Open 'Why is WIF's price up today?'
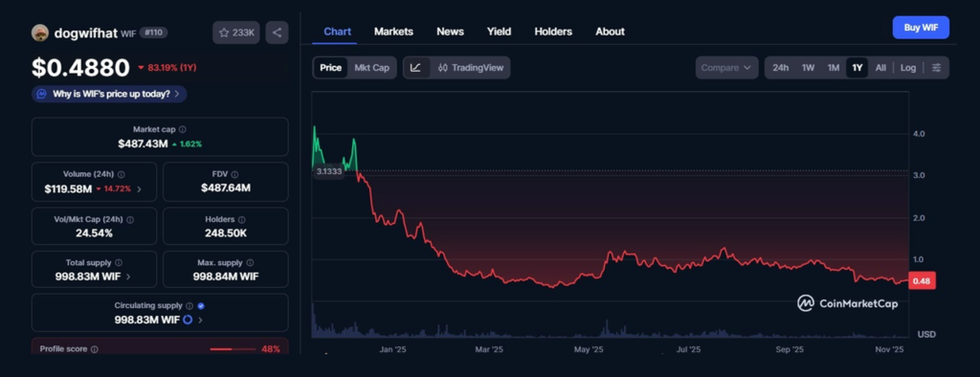The width and height of the screenshot is (980, 377). (x=109, y=94)
